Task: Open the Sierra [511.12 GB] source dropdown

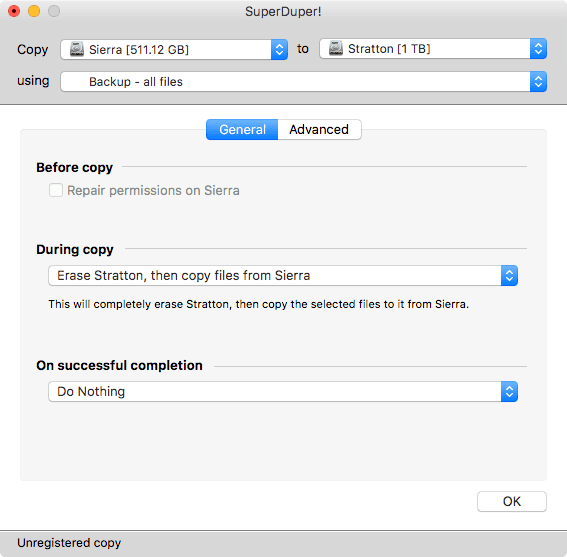Action: pos(174,50)
